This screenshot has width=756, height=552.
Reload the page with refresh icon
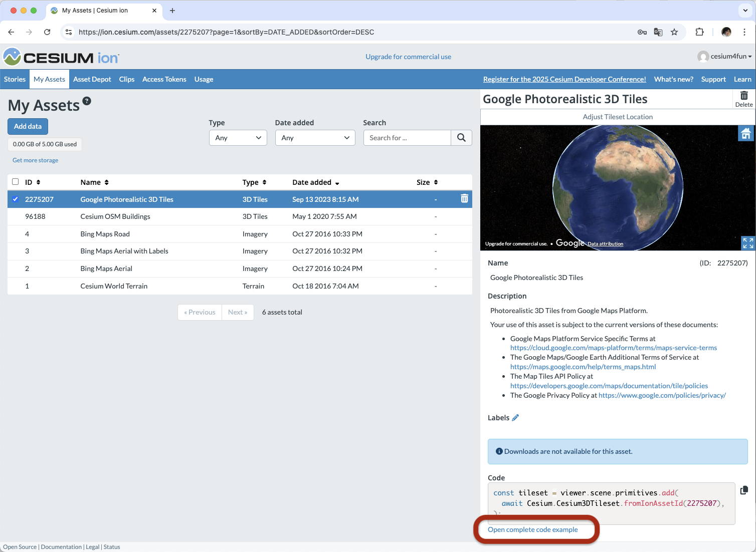tap(47, 32)
